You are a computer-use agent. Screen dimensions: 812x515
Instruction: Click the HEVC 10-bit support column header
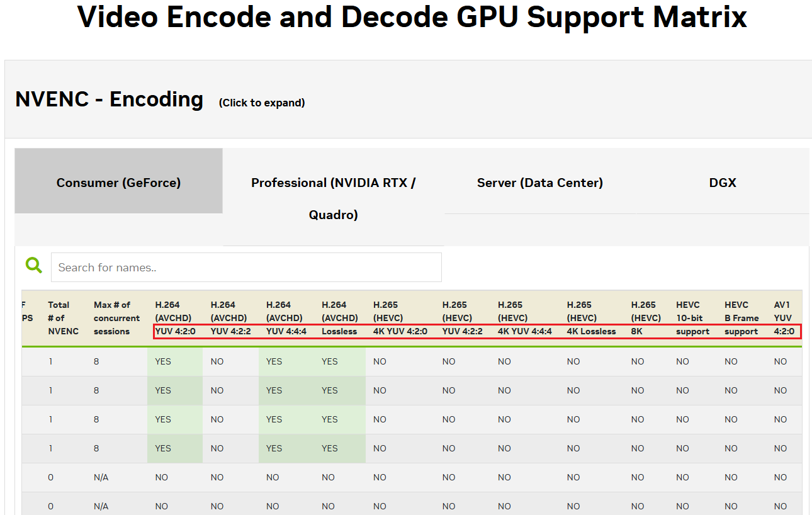pyautogui.click(x=693, y=318)
